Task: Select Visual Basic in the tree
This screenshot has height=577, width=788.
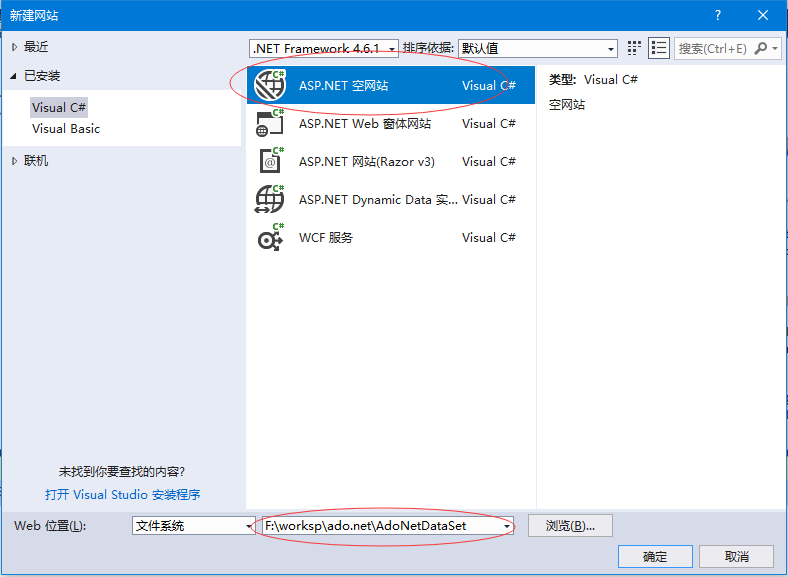Action: 66,129
